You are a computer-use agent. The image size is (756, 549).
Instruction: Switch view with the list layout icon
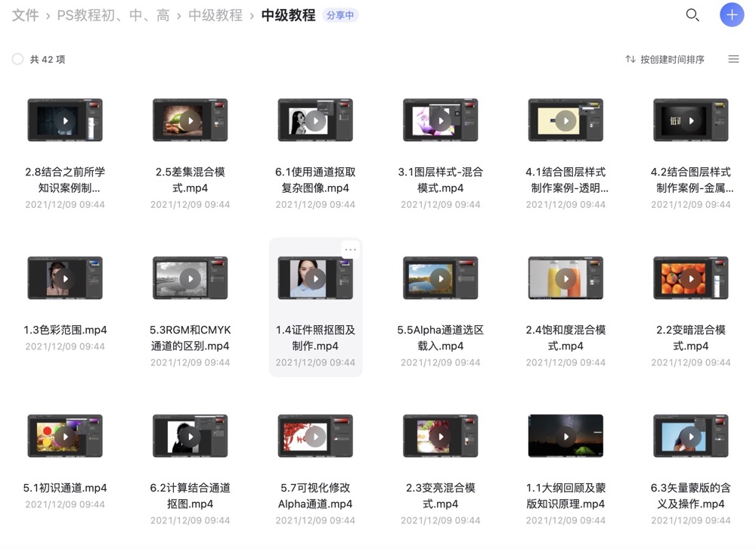click(733, 59)
